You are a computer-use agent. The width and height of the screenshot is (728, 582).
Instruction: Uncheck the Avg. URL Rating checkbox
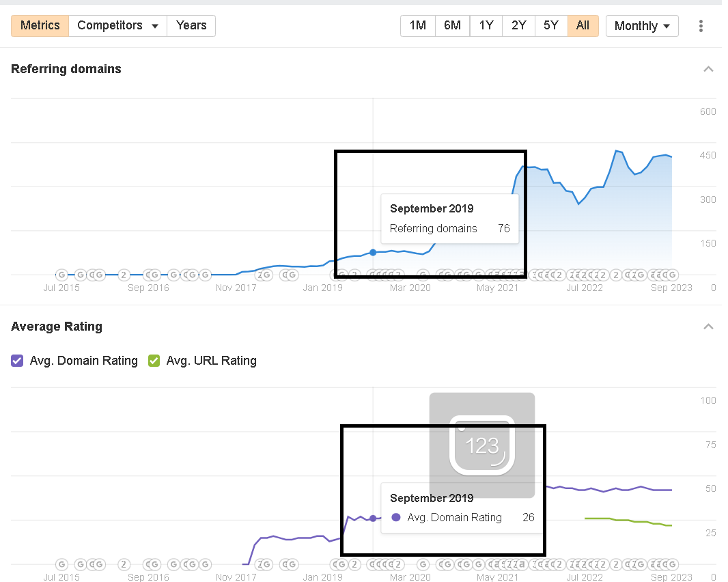[154, 361]
